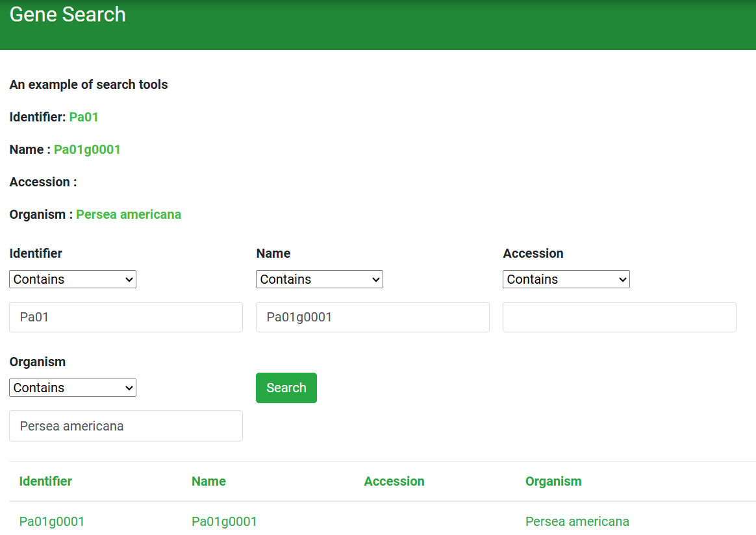The width and height of the screenshot is (756, 535).
Task: Sort results by Name column header
Action: (x=208, y=481)
